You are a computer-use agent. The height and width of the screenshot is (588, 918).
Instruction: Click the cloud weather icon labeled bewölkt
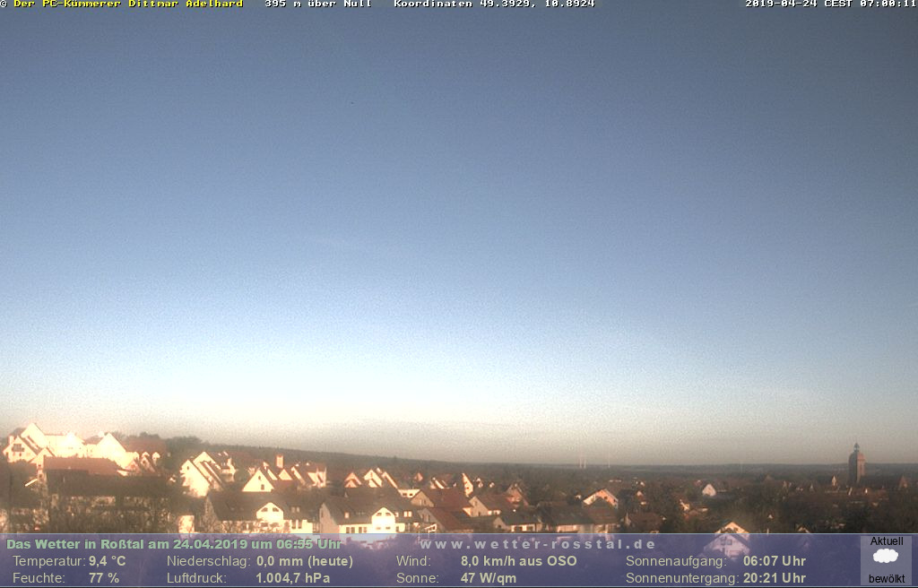click(x=886, y=557)
